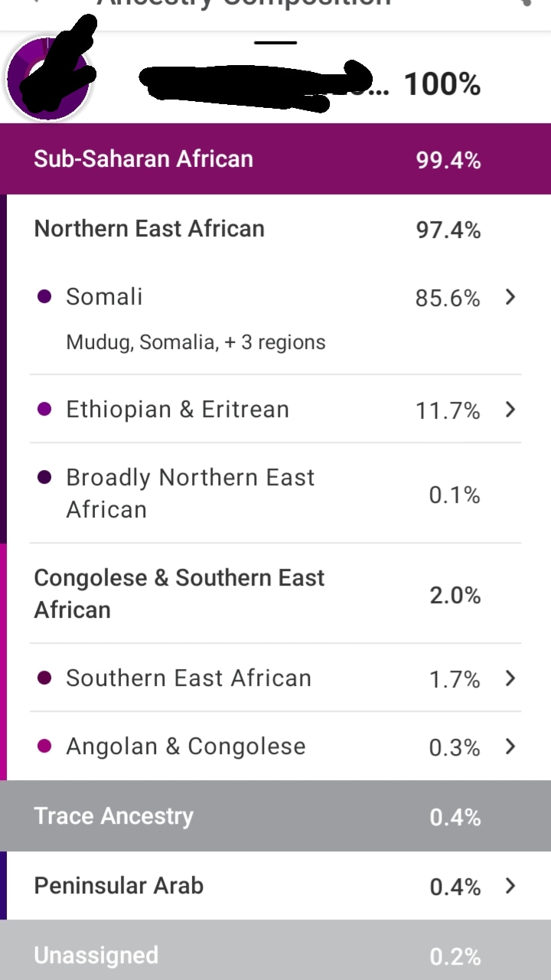Image resolution: width=551 pixels, height=980 pixels.
Task: Tap the drag handle bar above the list
Action: point(275,42)
